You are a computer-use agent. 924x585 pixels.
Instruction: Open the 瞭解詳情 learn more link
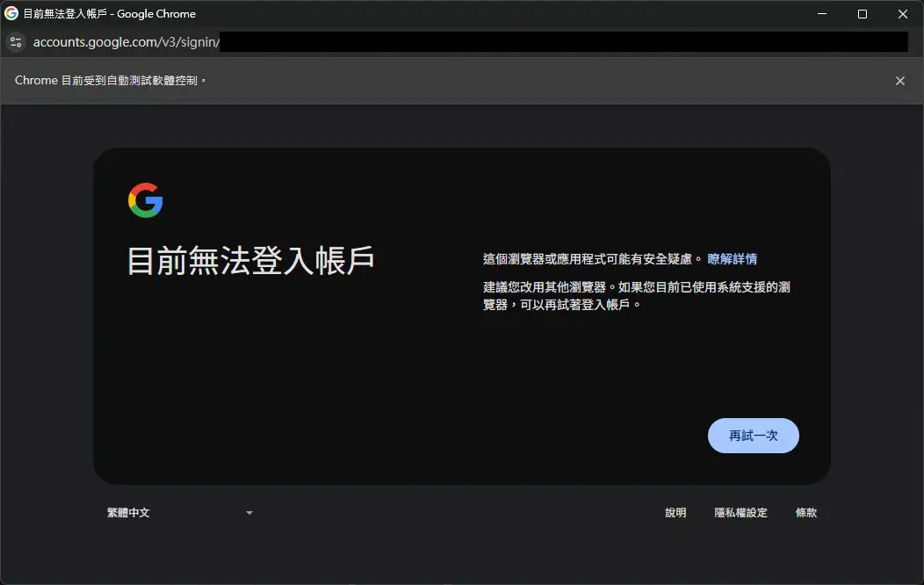[x=732, y=258]
